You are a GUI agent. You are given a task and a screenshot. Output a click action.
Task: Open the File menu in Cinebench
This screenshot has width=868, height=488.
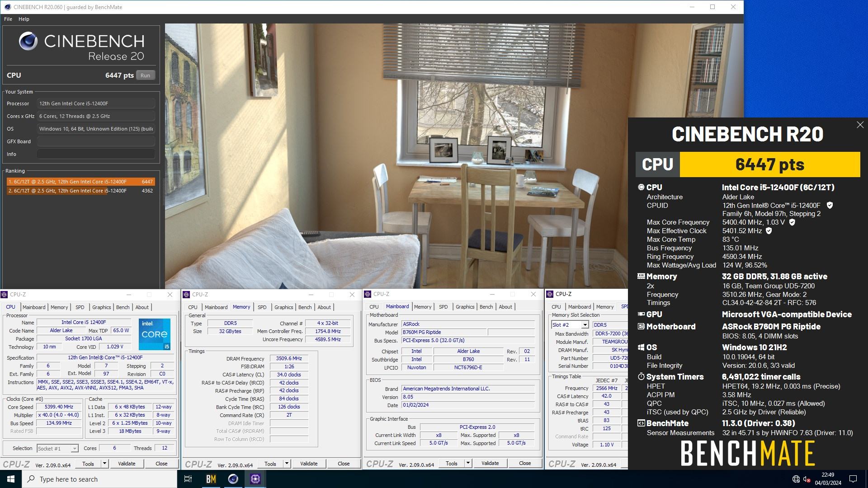8,19
